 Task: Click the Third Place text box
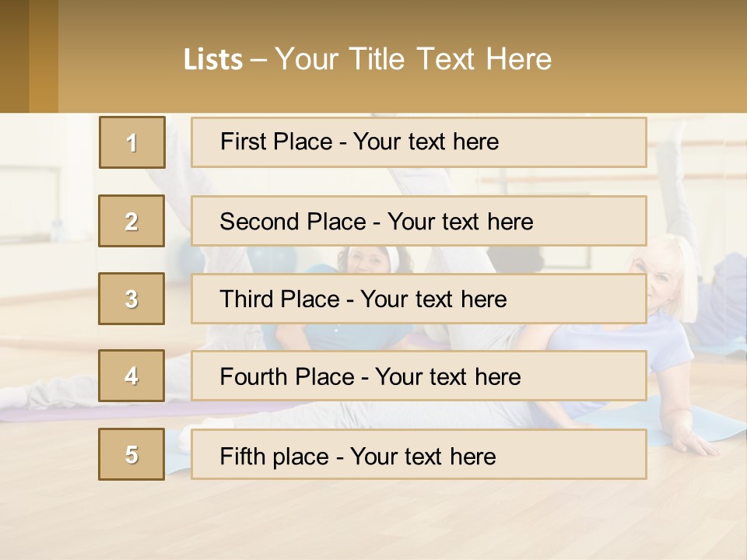tap(419, 299)
